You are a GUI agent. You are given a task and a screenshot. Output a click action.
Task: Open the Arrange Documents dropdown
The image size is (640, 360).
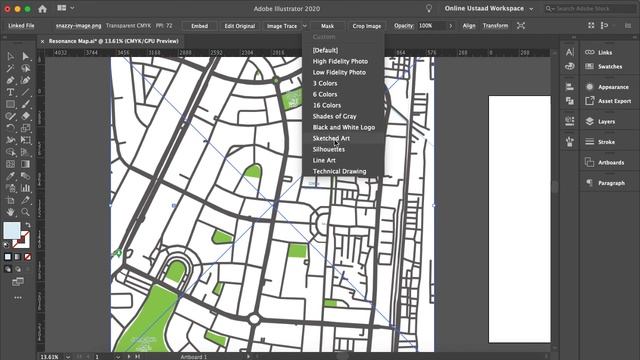(65, 8)
